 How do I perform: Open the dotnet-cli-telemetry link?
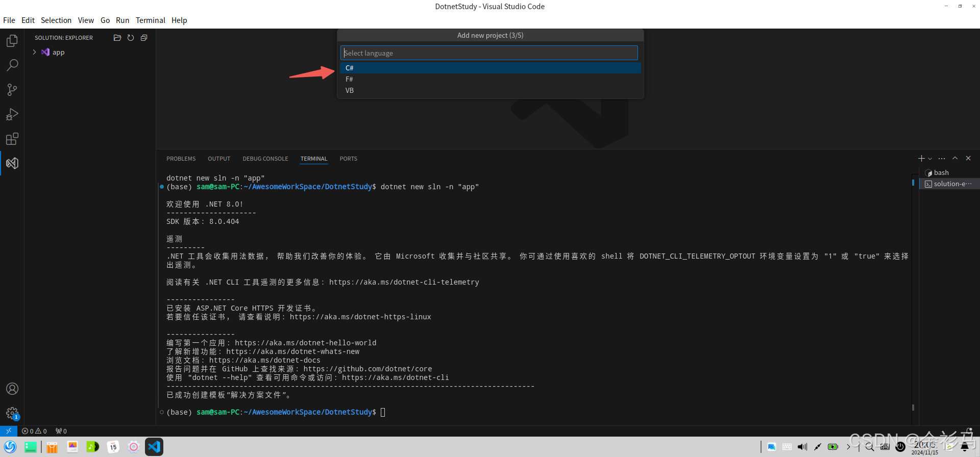(404, 282)
